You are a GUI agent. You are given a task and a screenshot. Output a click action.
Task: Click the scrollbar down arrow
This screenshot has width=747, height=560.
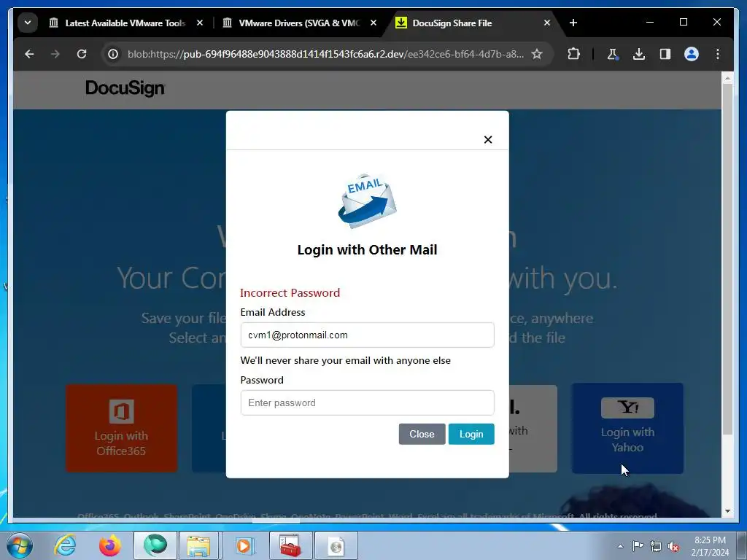coord(727,511)
